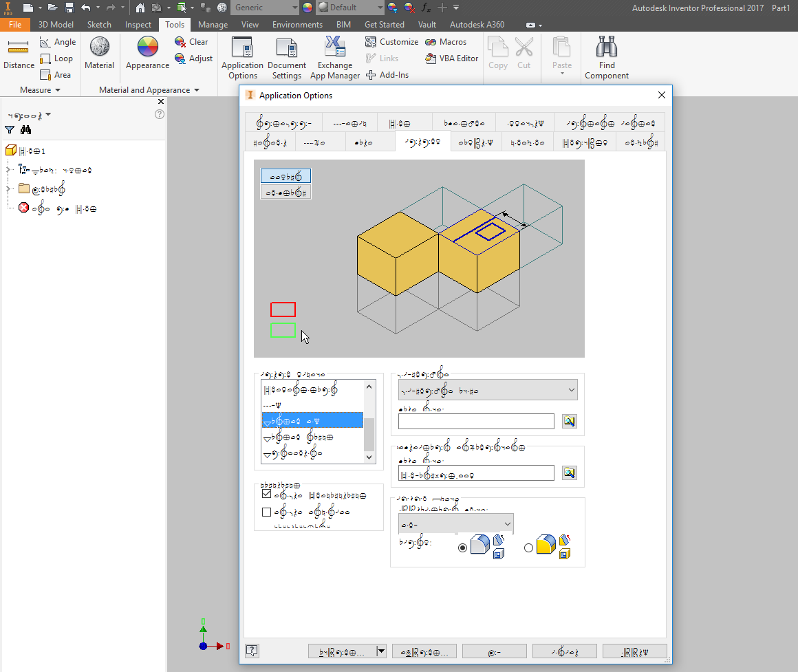The image size is (798, 672).
Task: Click the top preview mode button above the scene
Action: coord(285,175)
